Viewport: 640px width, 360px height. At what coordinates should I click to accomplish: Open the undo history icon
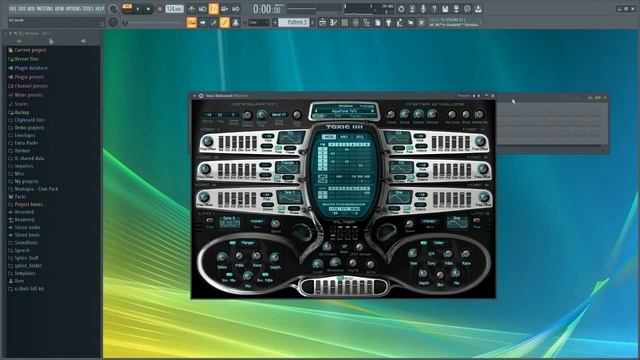(x=401, y=9)
